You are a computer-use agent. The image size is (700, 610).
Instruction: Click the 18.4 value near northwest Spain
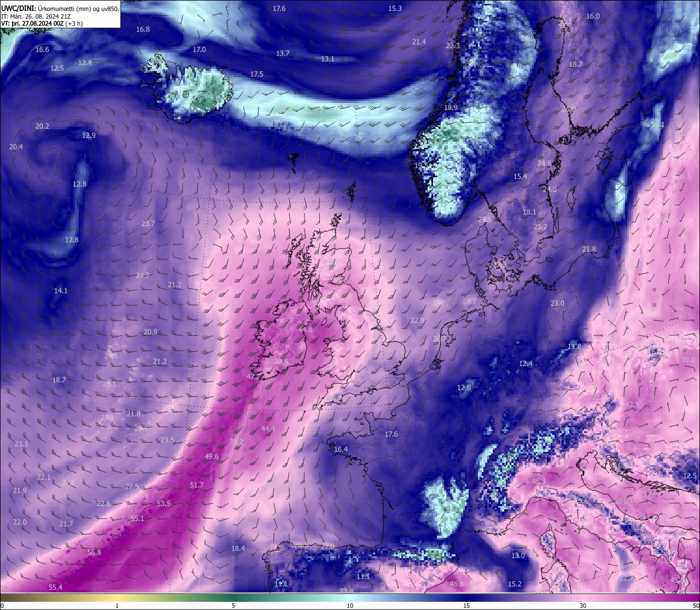pyautogui.click(x=238, y=548)
